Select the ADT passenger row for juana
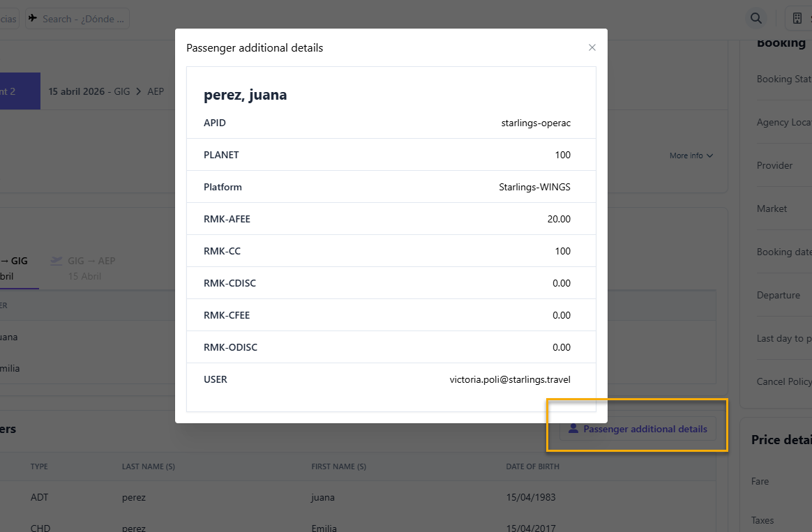Viewport: 812px width, 532px height. pos(322,497)
